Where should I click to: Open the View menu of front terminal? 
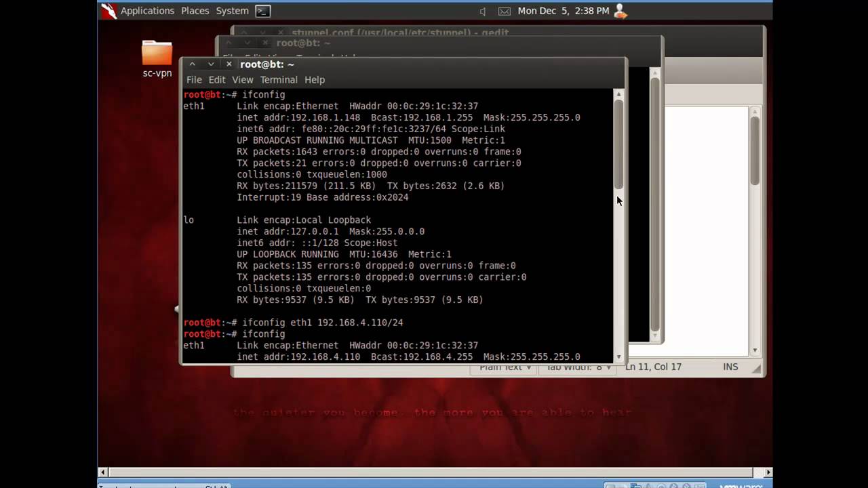click(x=242, y=79)
